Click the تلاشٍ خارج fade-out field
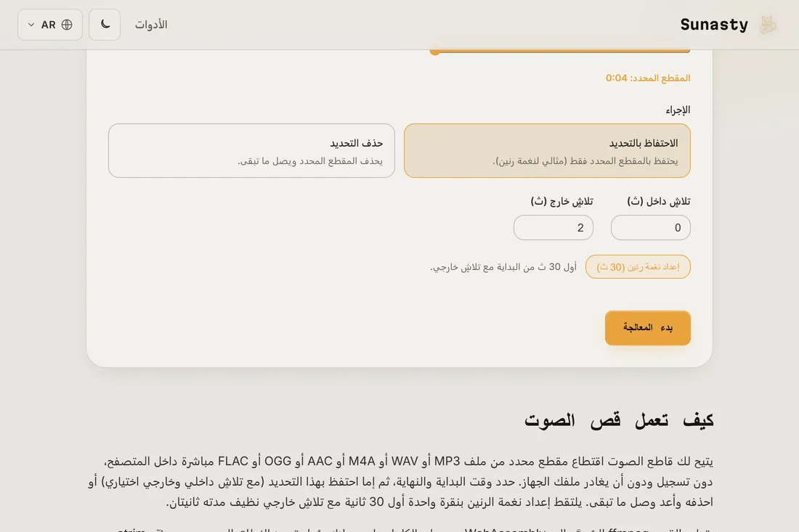This screenshot has height=532, width=799. pyautogui.click(x=553, y=228)
